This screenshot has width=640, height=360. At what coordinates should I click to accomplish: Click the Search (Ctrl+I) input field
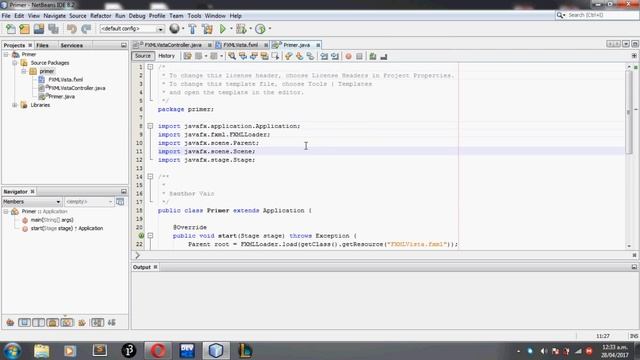pyautogui.click(x=602, y=15)
